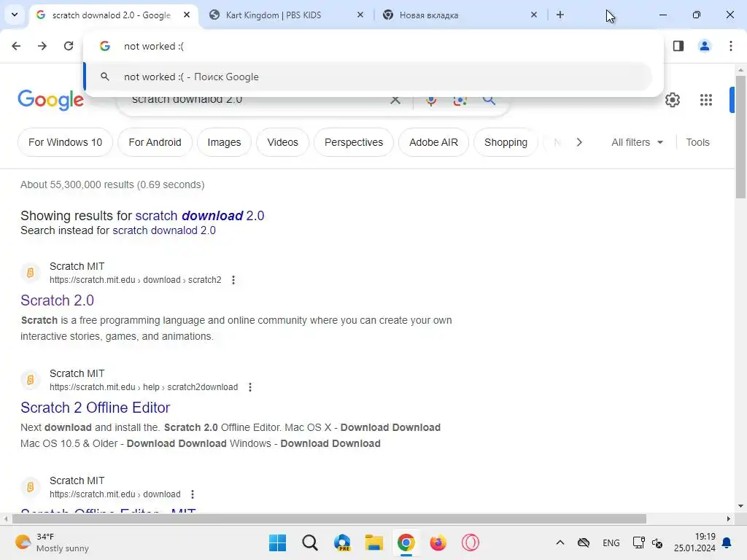The width and height of the screenshot is (747, 560).
Task: Choose the 'not worked :( - Поиск Google' suggestion
Action: pyautogui.click(x=368, y=77)
